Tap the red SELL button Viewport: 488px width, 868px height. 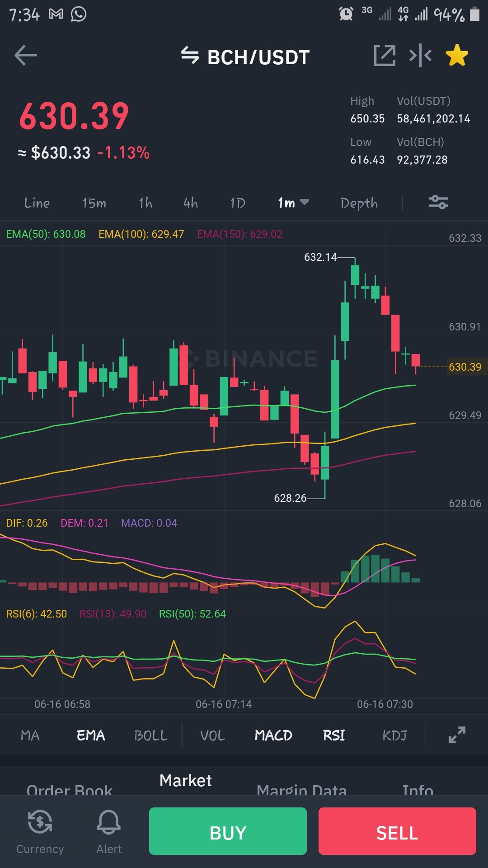tap(397, 831)
